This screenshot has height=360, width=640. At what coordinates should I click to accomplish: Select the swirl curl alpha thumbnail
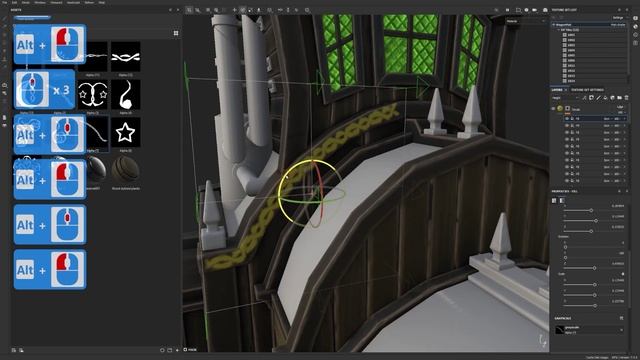[125, 94]
